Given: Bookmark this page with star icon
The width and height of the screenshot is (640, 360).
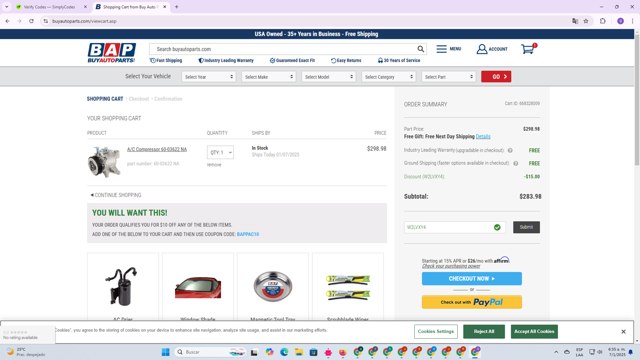Looking at the screenshot, I should pyautogui.click(x=586, y=21).
